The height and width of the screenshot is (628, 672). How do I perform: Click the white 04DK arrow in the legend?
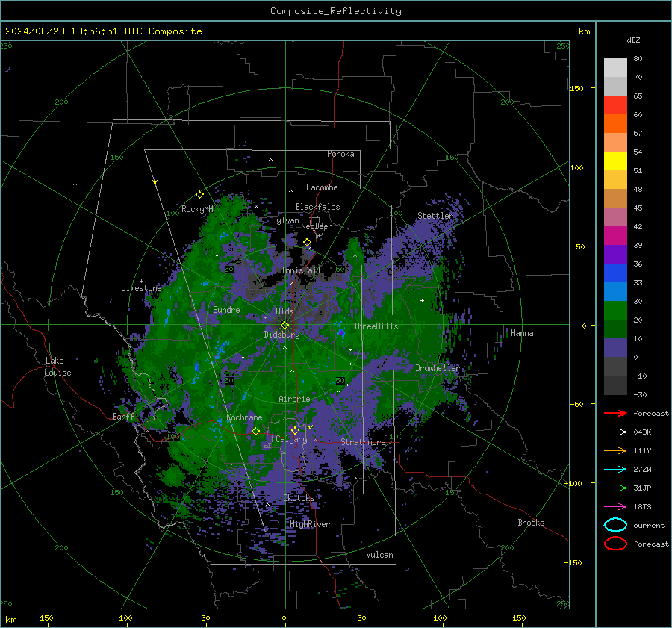pos(615,432)
